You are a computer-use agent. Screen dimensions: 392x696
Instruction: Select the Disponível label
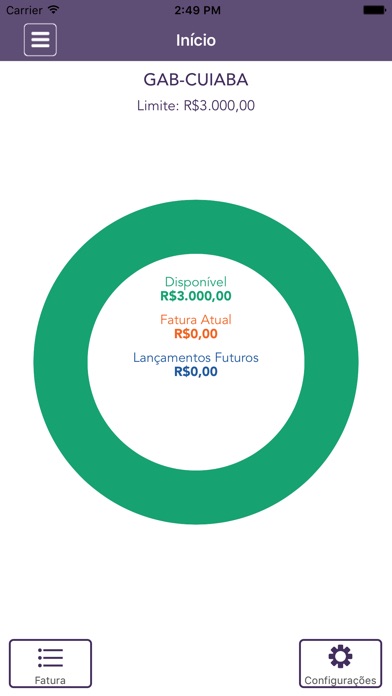[x=196, y=282]
